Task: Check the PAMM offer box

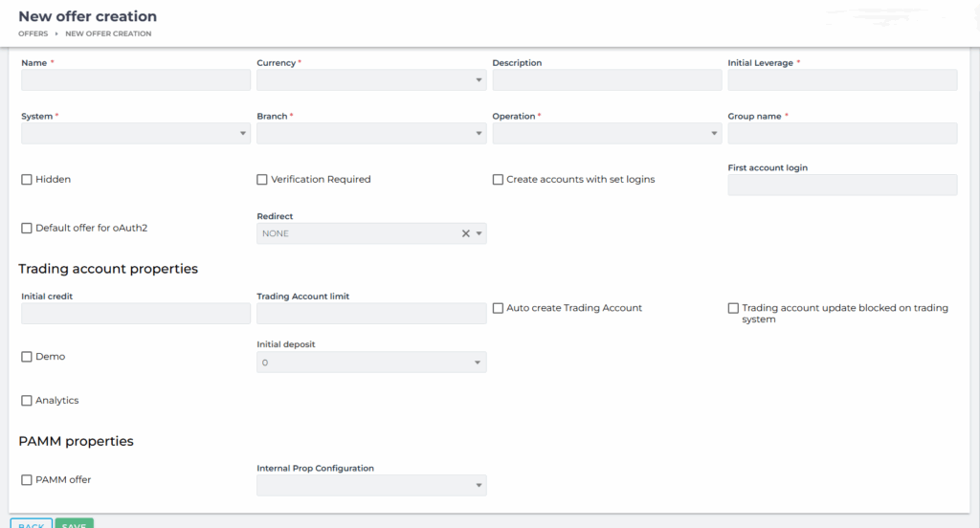Action: [x=27, y=480]
